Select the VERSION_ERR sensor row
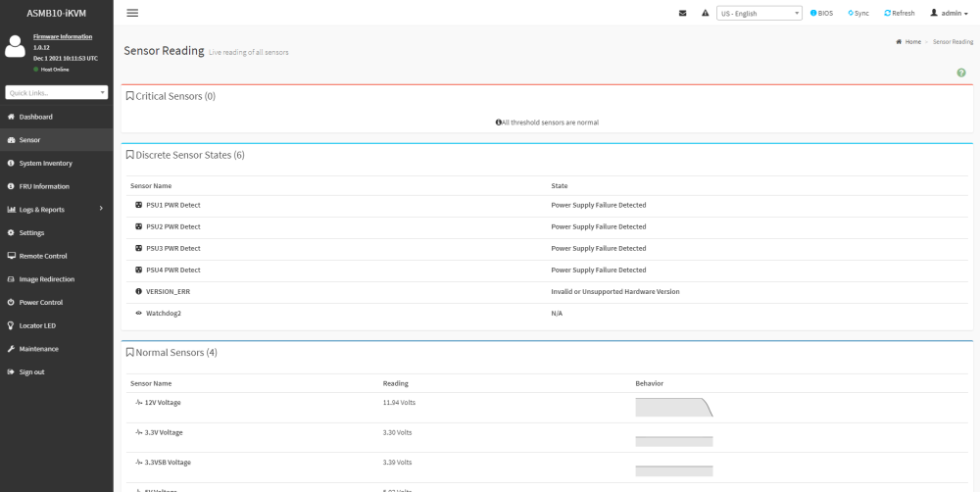This screenshot has width=980, height=492. [547, 292]
